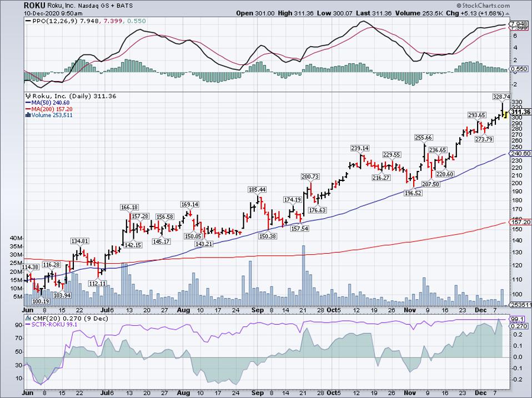Click the 229.55 price label
This screenshot has width=532, height=398.
392,154
